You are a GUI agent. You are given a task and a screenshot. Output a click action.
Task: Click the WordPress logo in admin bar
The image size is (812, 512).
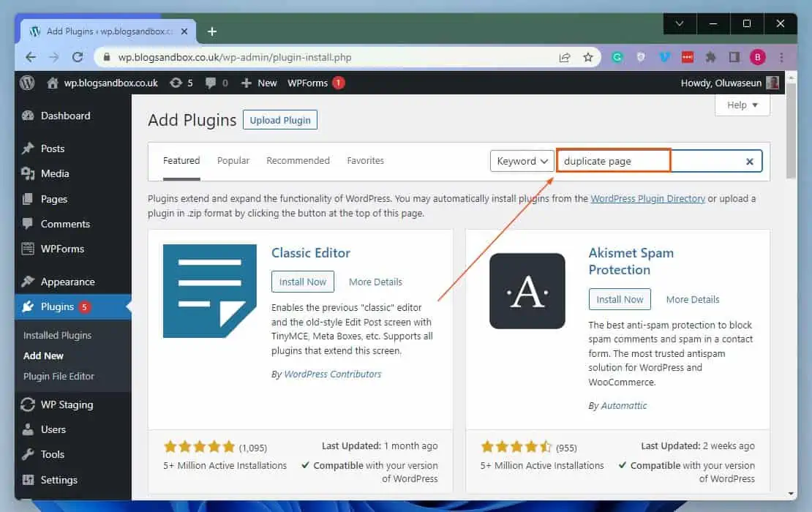27,83
